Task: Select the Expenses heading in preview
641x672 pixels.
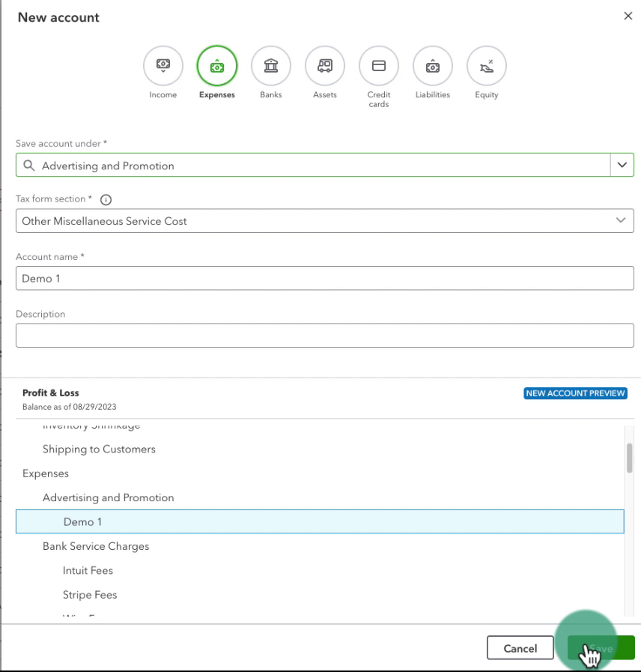Action: 46,473
